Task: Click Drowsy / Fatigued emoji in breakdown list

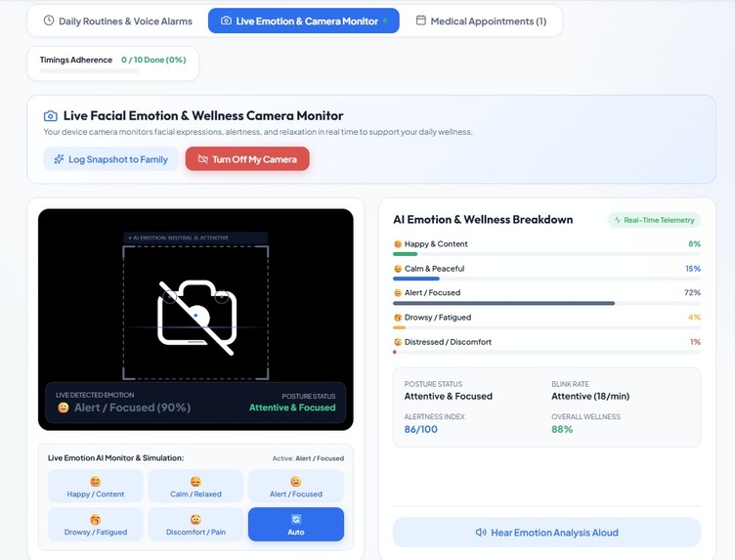Action: (x=398, y=318)
